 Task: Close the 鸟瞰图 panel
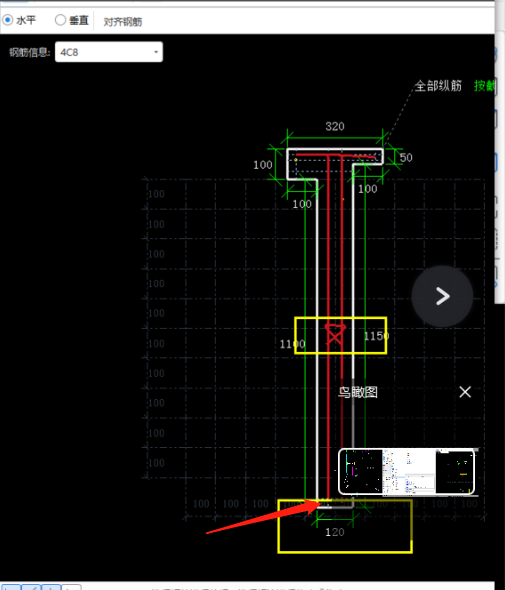pyautogui.click(x=465, y=392)
